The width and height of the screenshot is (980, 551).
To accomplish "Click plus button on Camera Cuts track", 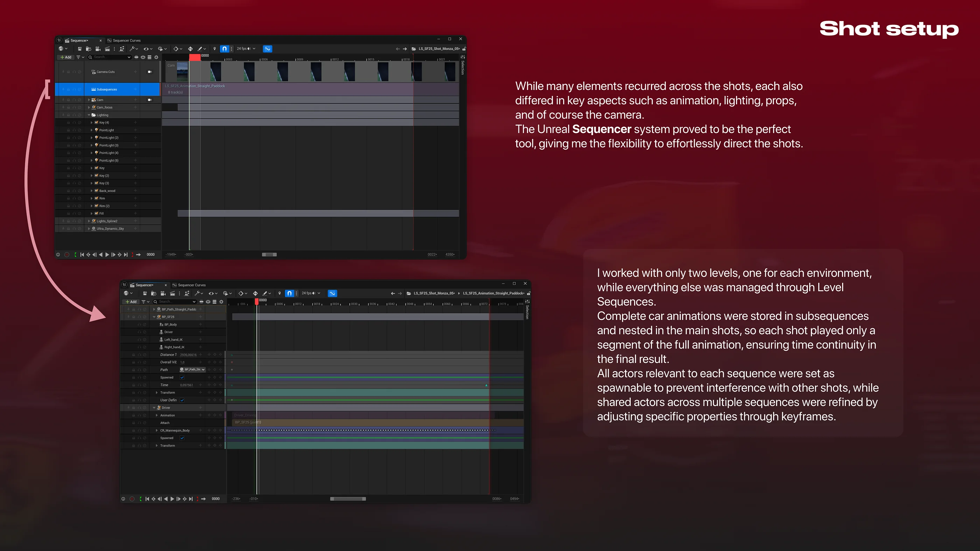I will (x=135, y=71).
